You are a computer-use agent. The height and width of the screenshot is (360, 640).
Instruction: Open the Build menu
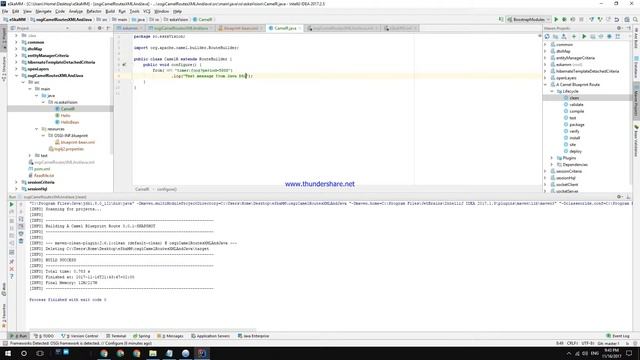pyautogui.click(x=110, y=11)
